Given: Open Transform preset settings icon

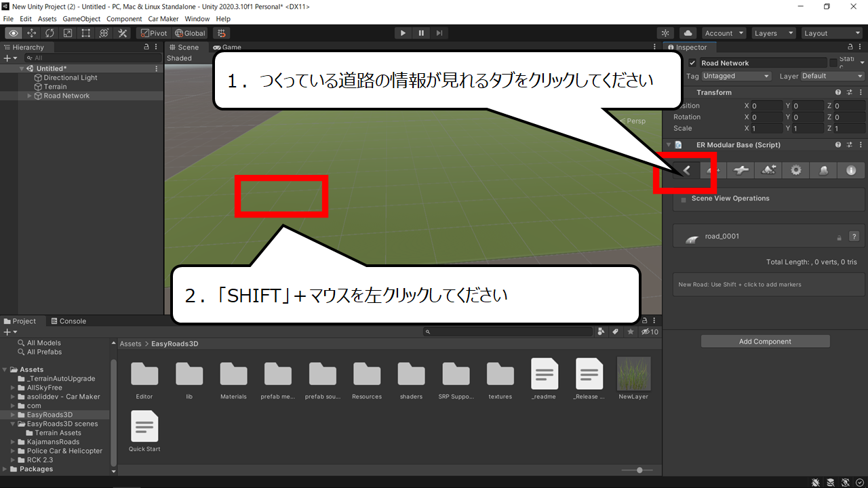Looking at the screenshot, I should [849, 92].
